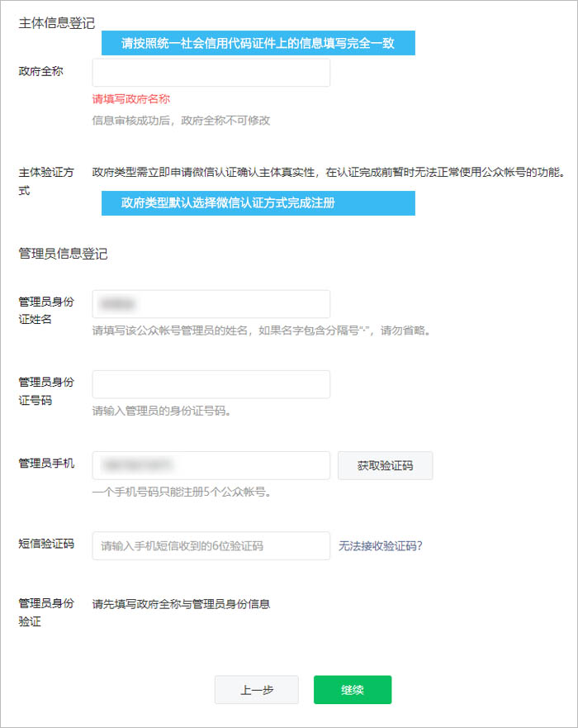
Task: Click the green 继续 button
Action: 353,690
